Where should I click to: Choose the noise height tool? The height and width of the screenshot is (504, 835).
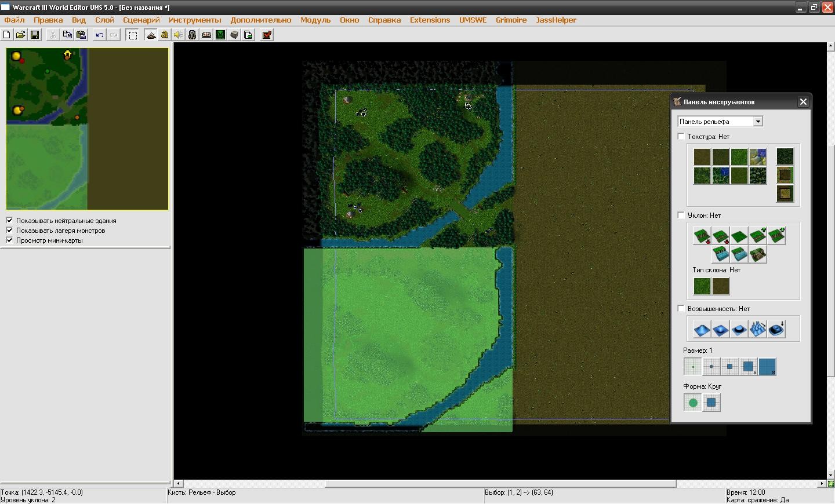point(758,329)
